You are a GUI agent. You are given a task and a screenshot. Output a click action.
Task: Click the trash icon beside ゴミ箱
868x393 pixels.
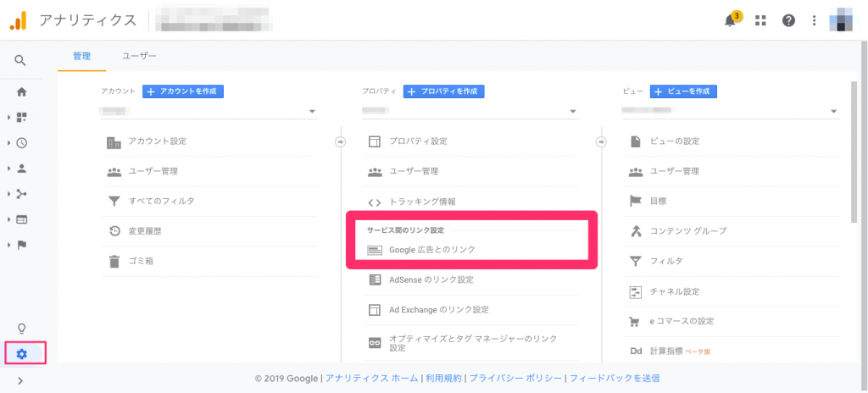[x=114, y=261]
